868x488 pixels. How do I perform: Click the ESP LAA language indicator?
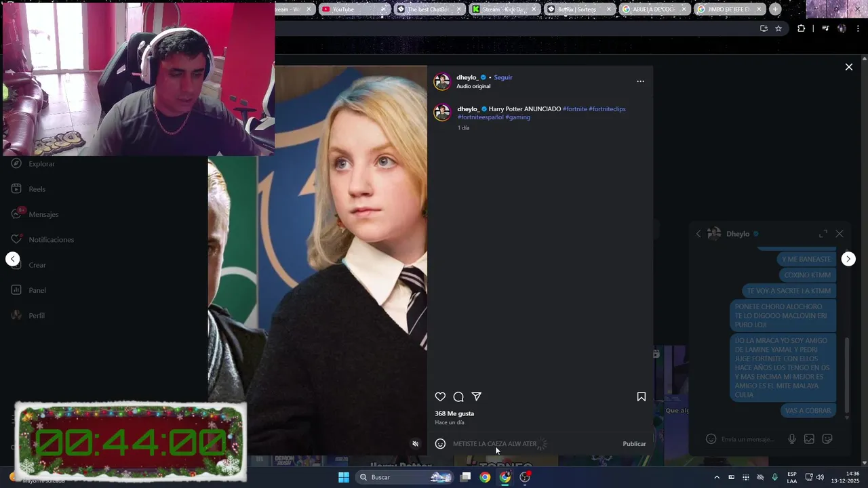click(792, 477)
